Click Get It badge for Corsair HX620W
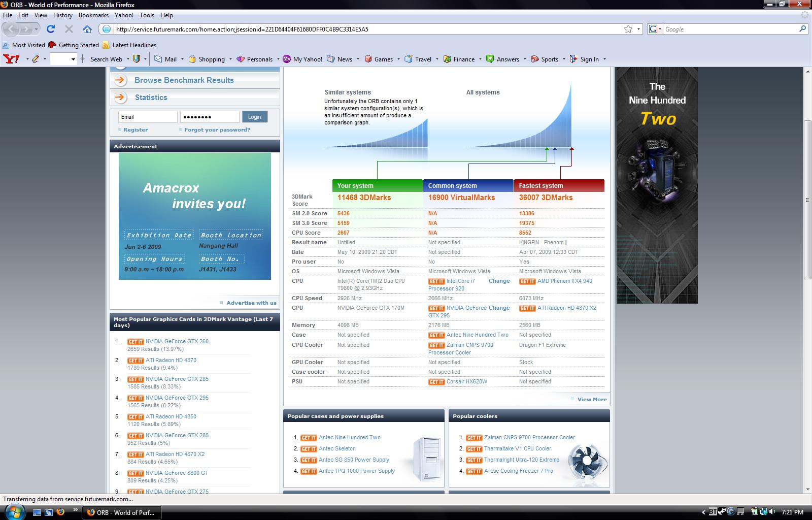Screen dimensions: 812x520 pyautogui.click(x=436, y=382)
